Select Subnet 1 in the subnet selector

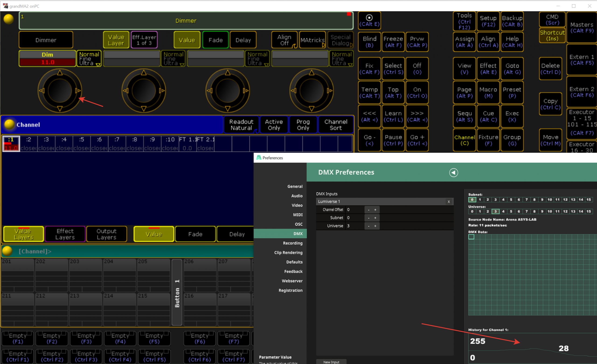(x=480, y=200)
